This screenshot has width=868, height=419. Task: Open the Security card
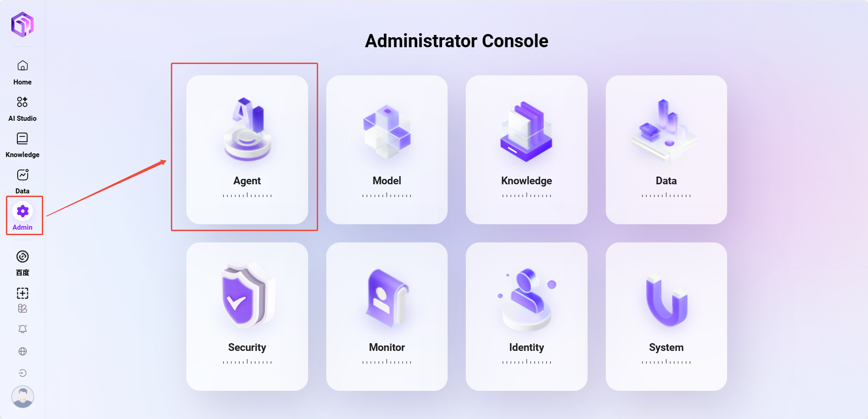[247, 316]
